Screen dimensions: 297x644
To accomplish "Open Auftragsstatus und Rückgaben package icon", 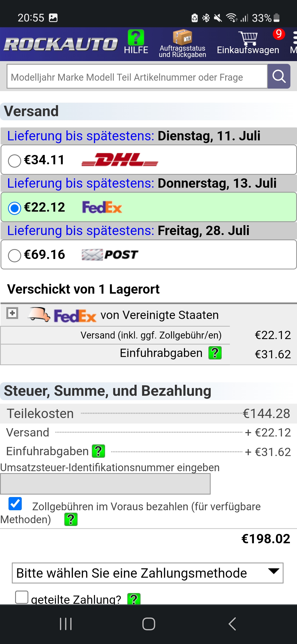I will 182,37.
